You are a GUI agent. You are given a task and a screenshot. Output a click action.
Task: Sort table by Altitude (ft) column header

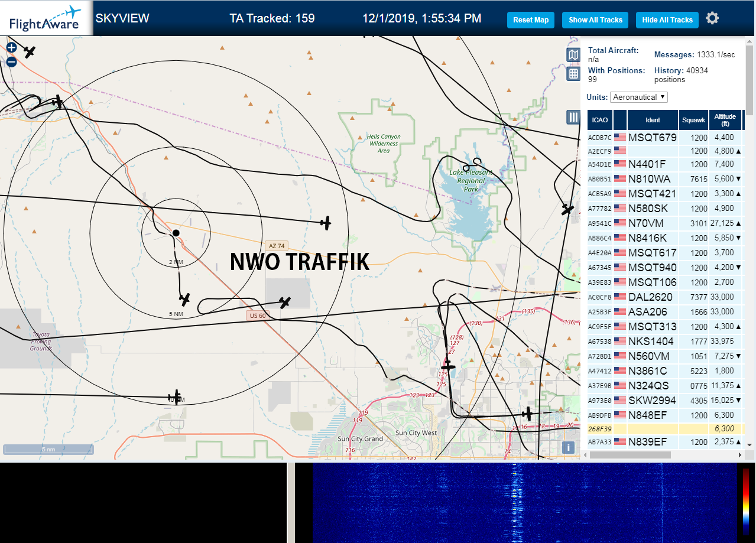pos(725,120)
